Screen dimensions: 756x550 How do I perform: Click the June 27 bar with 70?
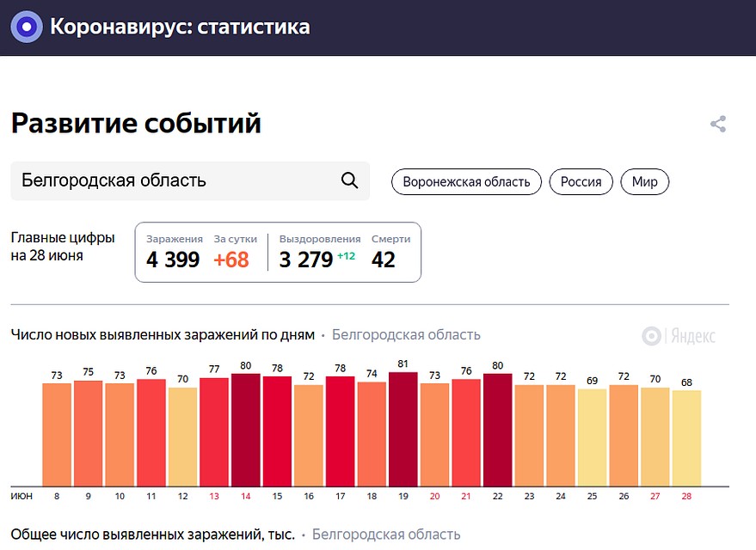click(655, 437)
